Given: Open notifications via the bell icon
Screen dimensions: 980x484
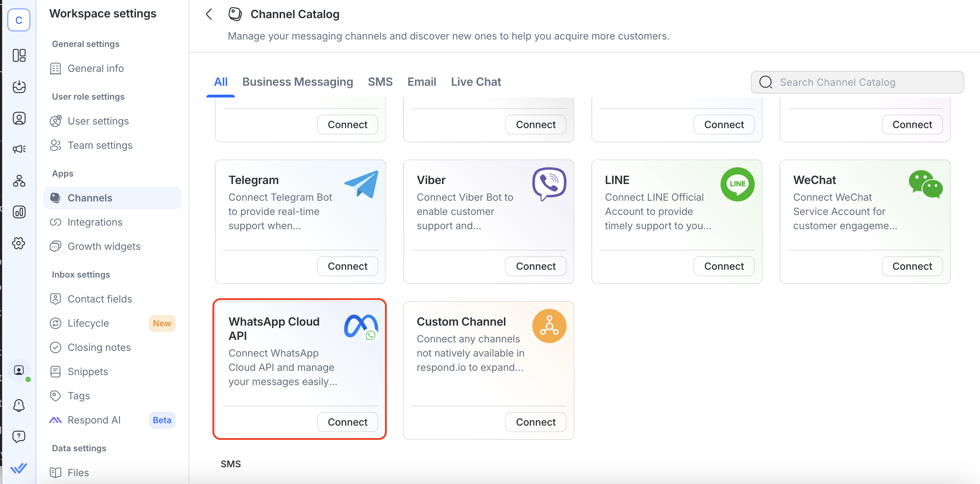Looking at the screenshot, I should (x=19, y=406).
